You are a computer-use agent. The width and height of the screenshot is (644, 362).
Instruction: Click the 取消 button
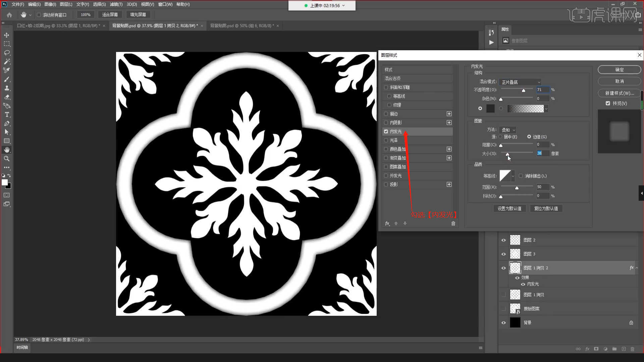[619, 81]
